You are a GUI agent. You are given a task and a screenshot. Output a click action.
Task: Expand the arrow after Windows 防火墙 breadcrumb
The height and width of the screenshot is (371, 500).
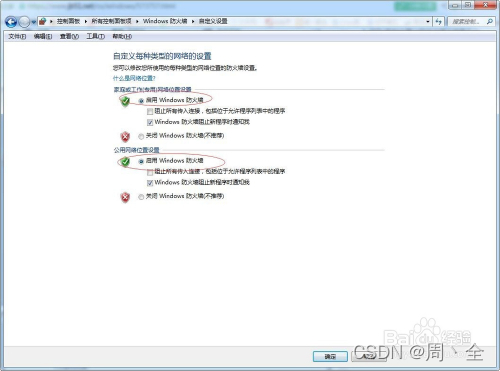[193, 21]
